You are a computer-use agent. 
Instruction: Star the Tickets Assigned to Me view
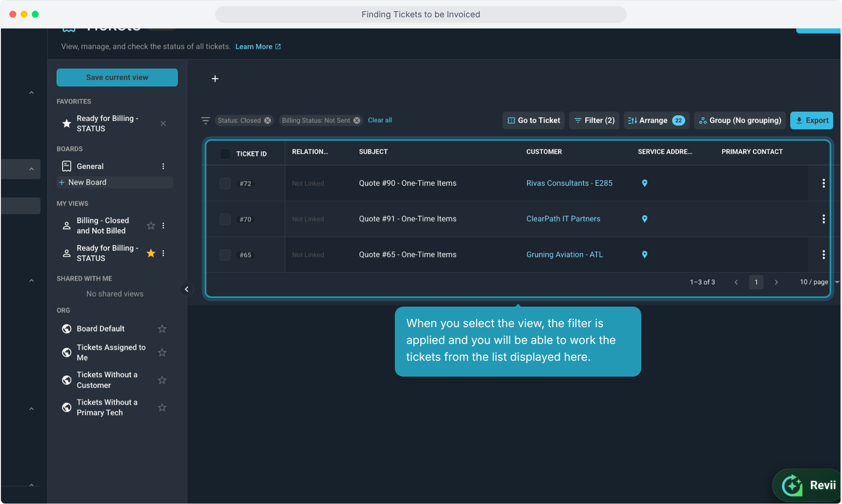(x=162, y=353)
